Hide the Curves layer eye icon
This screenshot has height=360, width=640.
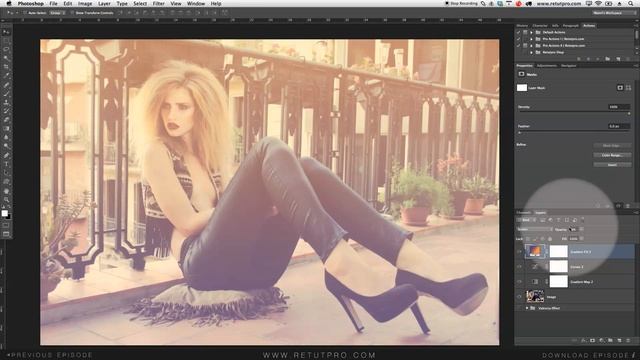[x=519, y=267]
